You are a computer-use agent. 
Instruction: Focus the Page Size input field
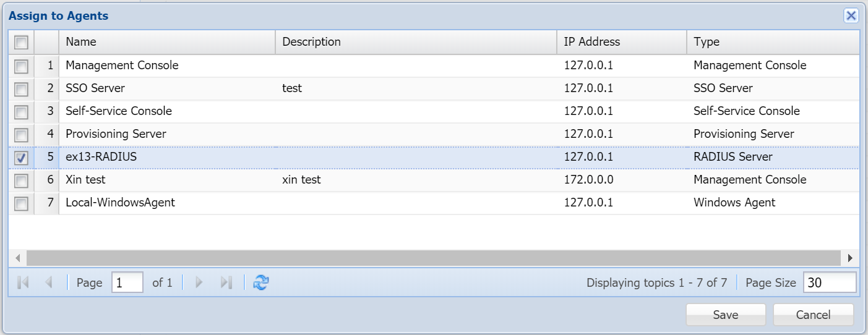[x=829, y=282]
